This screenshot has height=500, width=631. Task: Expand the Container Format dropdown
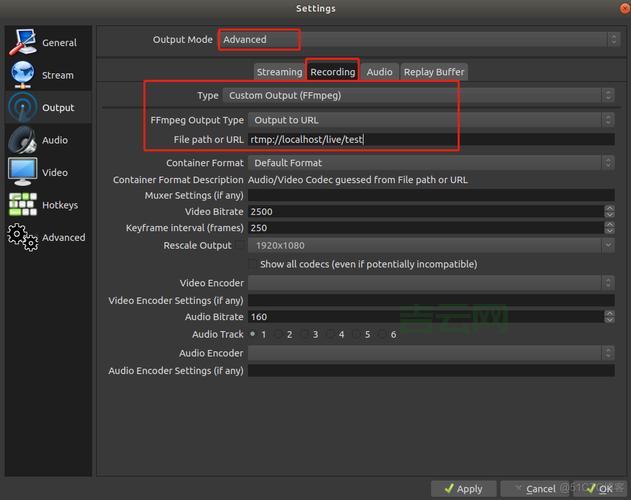point(430,163)
